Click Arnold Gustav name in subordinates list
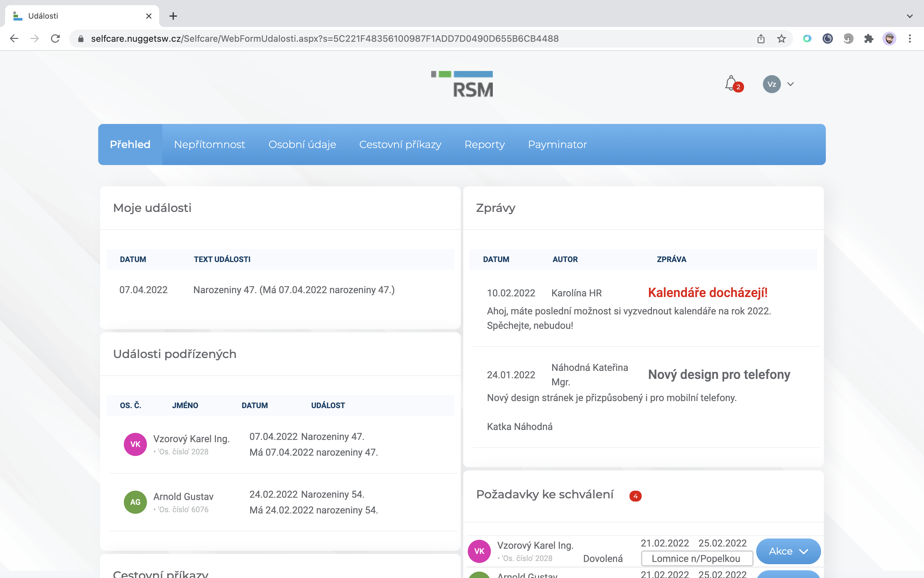924x578 pixels. coord(183,496)
